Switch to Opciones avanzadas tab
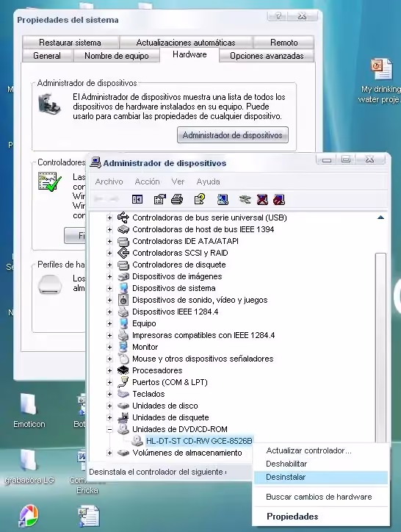401x532 pixels. click(x=267, y=56)
